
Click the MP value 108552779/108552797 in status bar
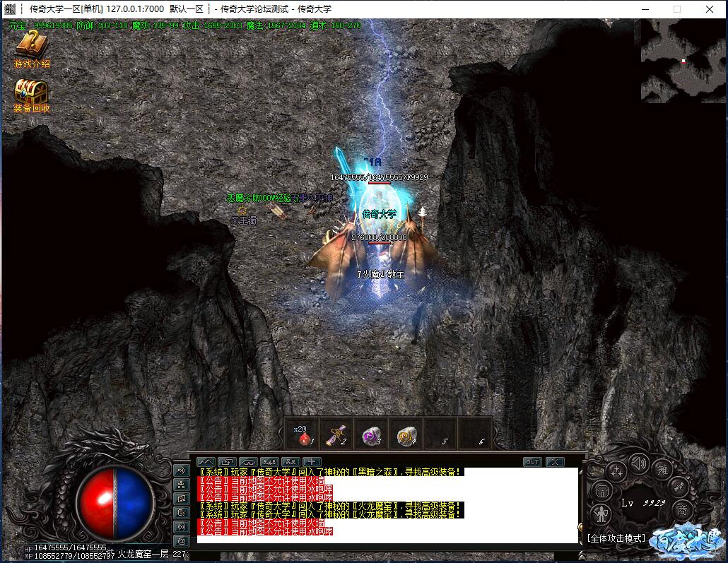[74, 555]
